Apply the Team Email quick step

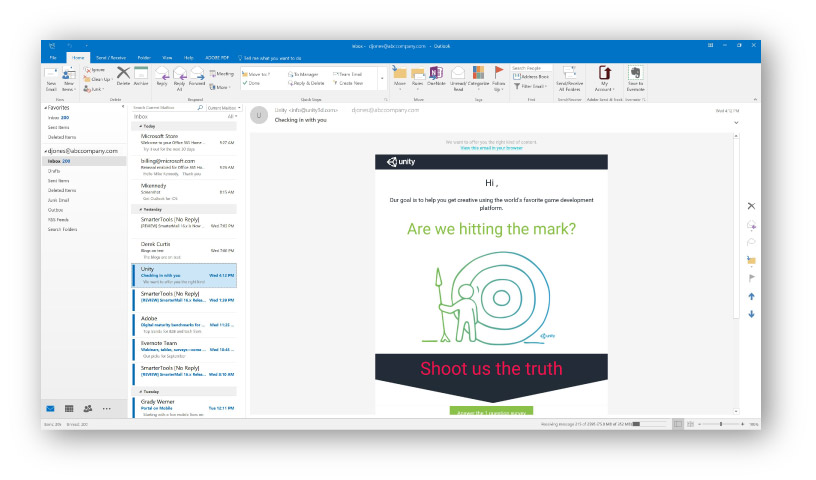coord(347,74)
